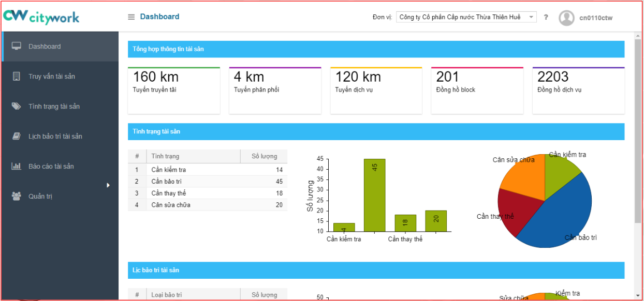Open the Quản trị menu
This screenshot has width=644, height=301.
pyautogui.click(x=60, y=197)
